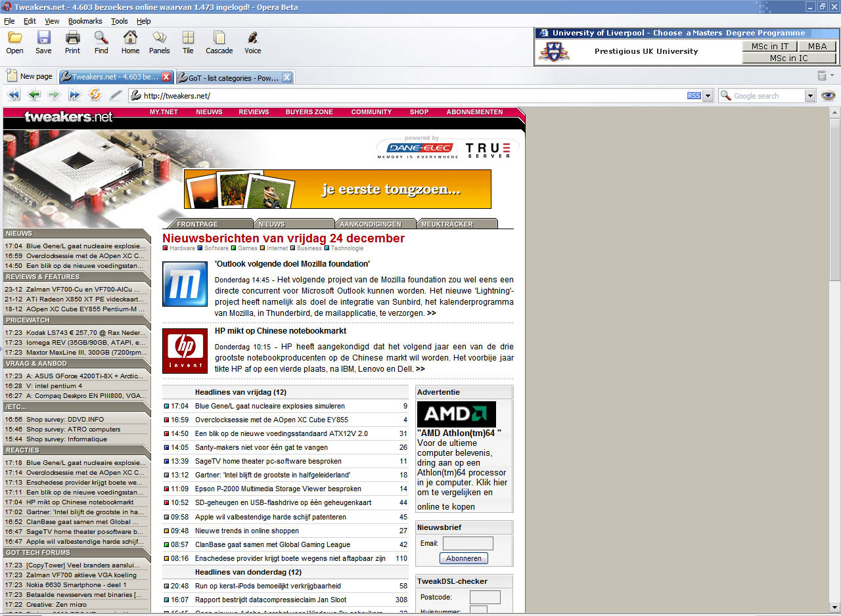841x616 pixels.
Task: Click the True Server sponsor logo
Action: point(488,150)
